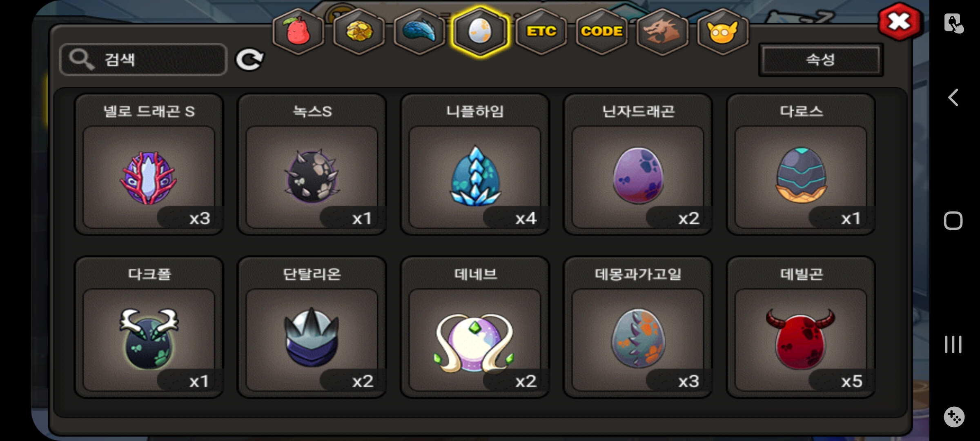
Task: Select the 데네브 white ornate egg
Action: tap(475, 327)
